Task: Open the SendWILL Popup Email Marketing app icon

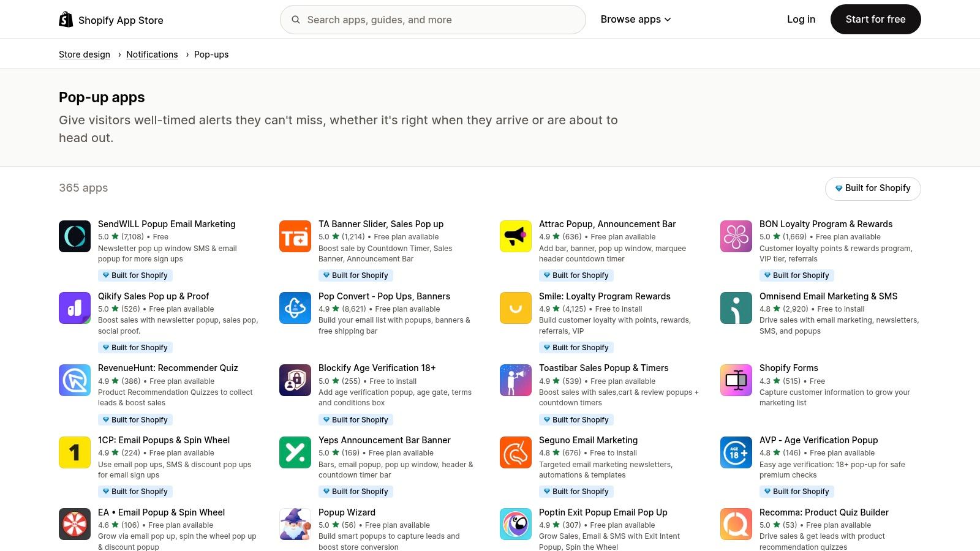Action: [74, 236]
